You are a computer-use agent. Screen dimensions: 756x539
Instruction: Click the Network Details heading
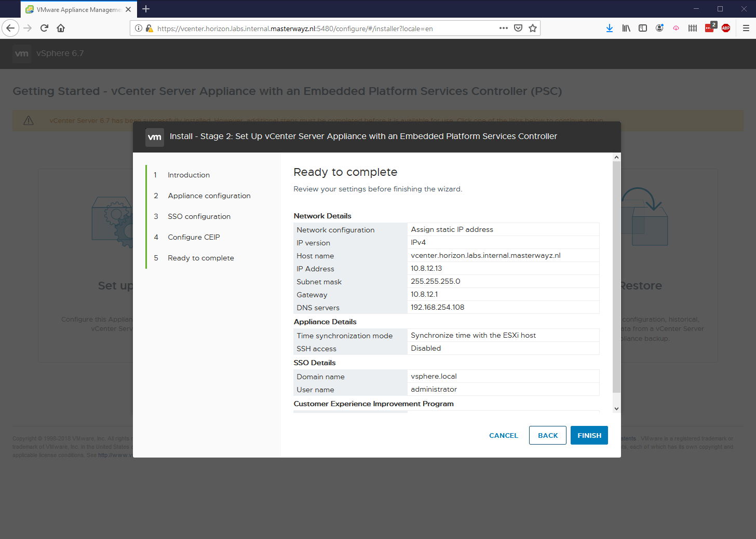click(x=322, y=216)
